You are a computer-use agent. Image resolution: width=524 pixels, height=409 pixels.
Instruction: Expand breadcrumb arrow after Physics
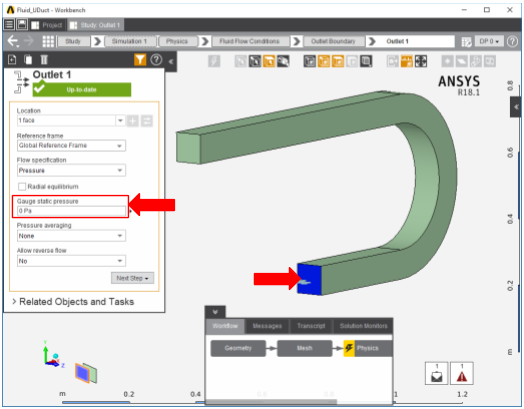point(205,41)
